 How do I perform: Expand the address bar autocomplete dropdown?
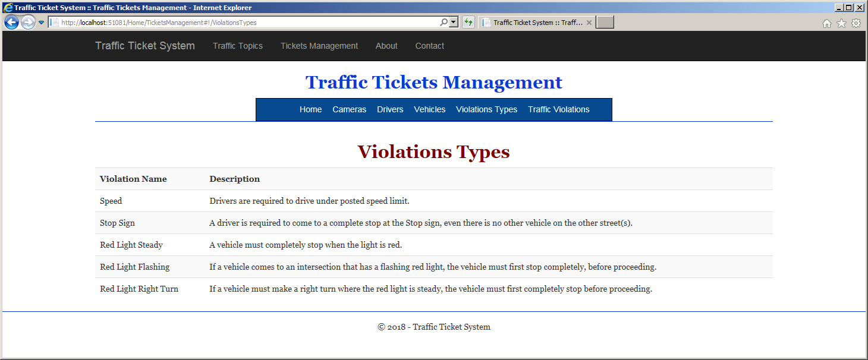454,22
